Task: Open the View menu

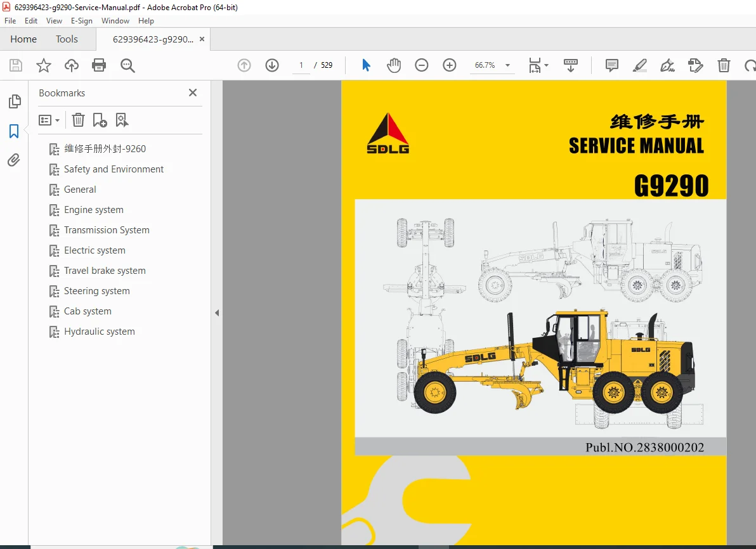Action: point(54,21)
